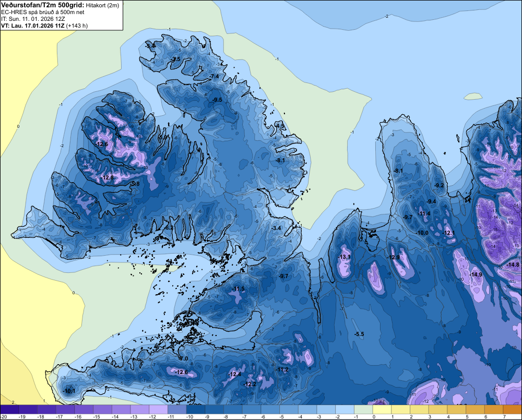Click the -9.2 temperature label
The width and height of the screenshot is (522, 420).
tap(439, 185)
